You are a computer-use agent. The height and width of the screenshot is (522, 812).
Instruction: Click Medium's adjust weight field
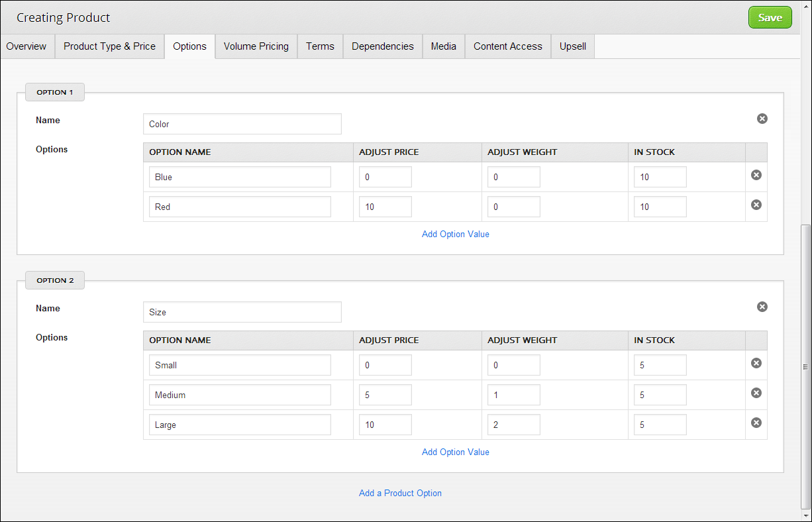(x=514, y=395)
